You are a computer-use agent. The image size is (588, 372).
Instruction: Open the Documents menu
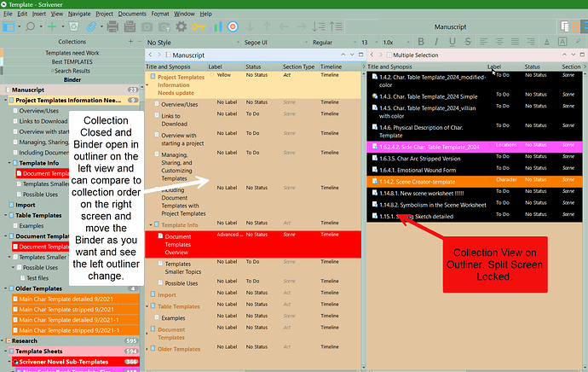click(131, 15)
